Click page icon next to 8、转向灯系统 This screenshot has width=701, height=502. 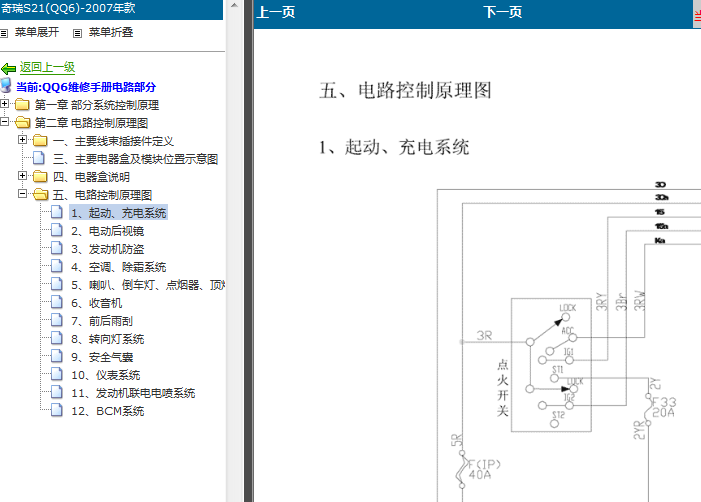(57, 338)
